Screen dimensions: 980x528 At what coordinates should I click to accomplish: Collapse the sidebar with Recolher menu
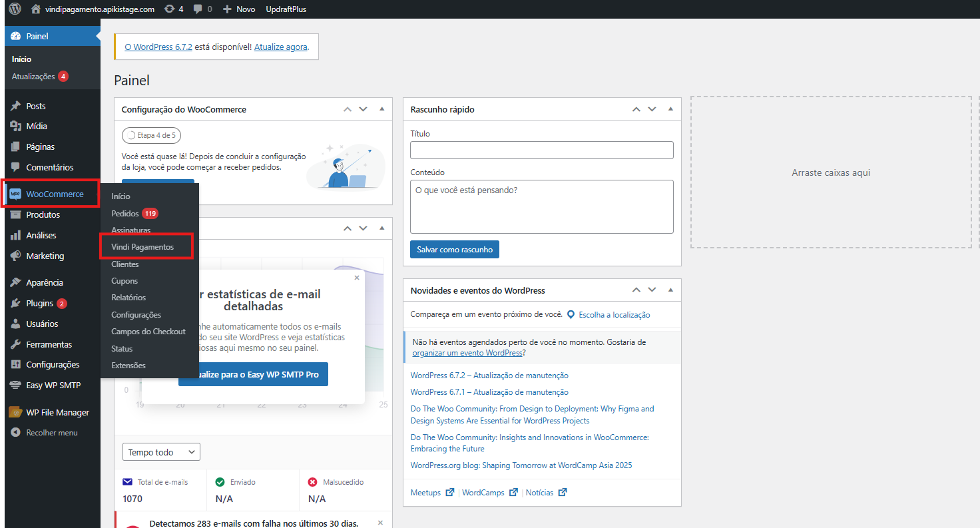click(x=51, y=433)
